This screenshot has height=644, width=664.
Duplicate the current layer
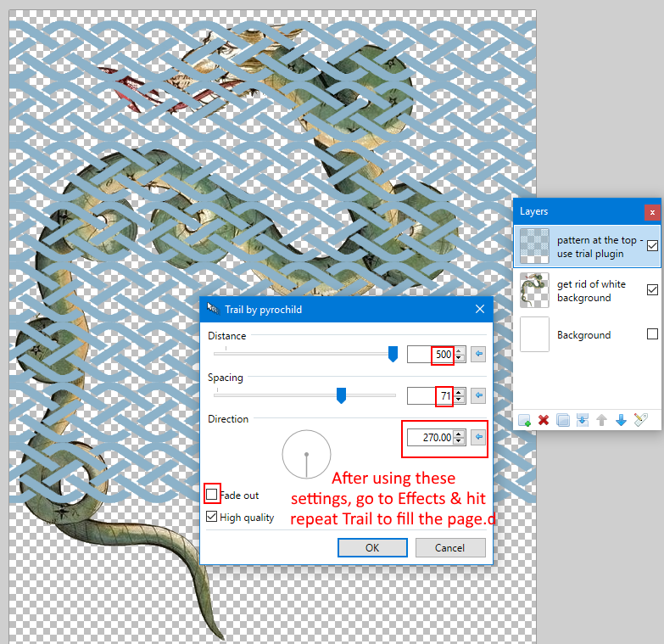point(563,420)
